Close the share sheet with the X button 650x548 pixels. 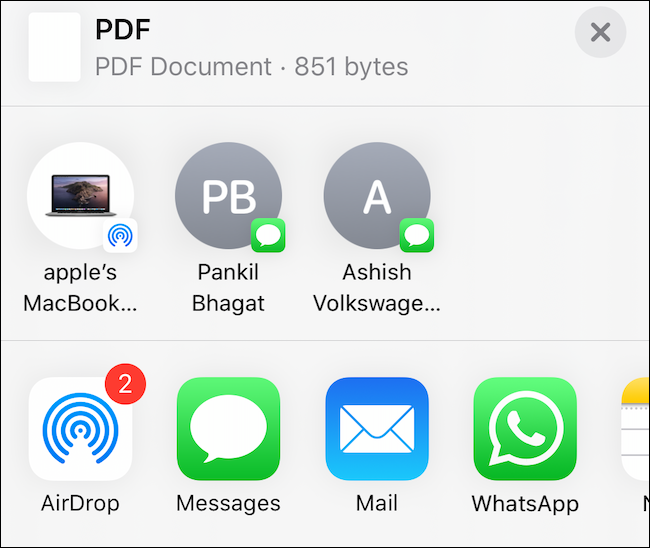coord(600,32)
